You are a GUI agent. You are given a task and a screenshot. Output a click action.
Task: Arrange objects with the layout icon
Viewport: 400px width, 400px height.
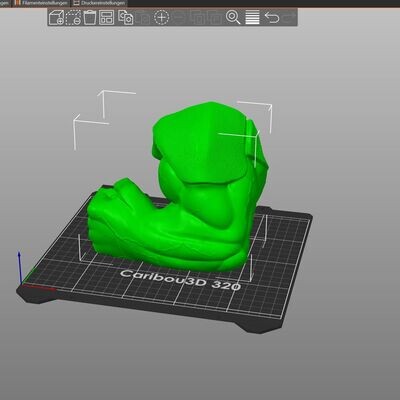(x=106, y=17)
